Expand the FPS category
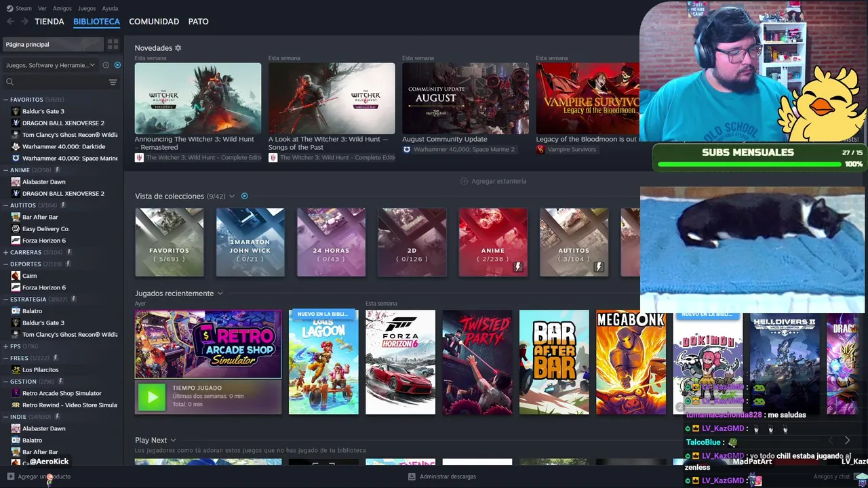The image size is (868, 488). point(6,346)
